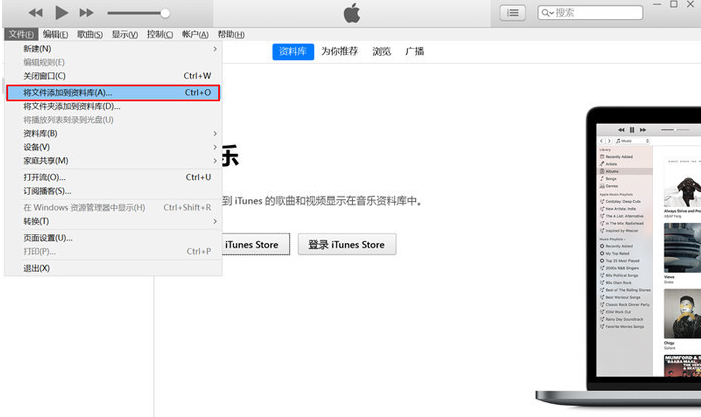Click the Next track fast-forward button
The height and width of the screenshot is (417, 701).
pyautogui.click(x=87, y=13)
